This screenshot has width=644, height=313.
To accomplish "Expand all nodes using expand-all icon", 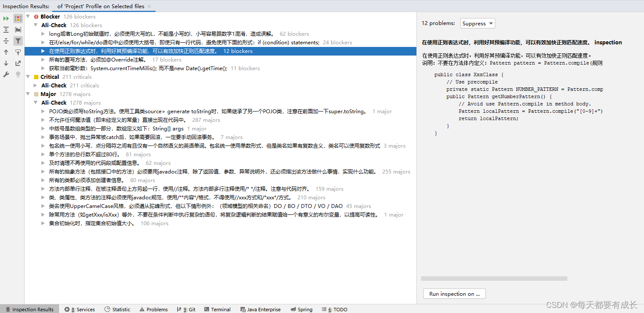I will 6,29.
